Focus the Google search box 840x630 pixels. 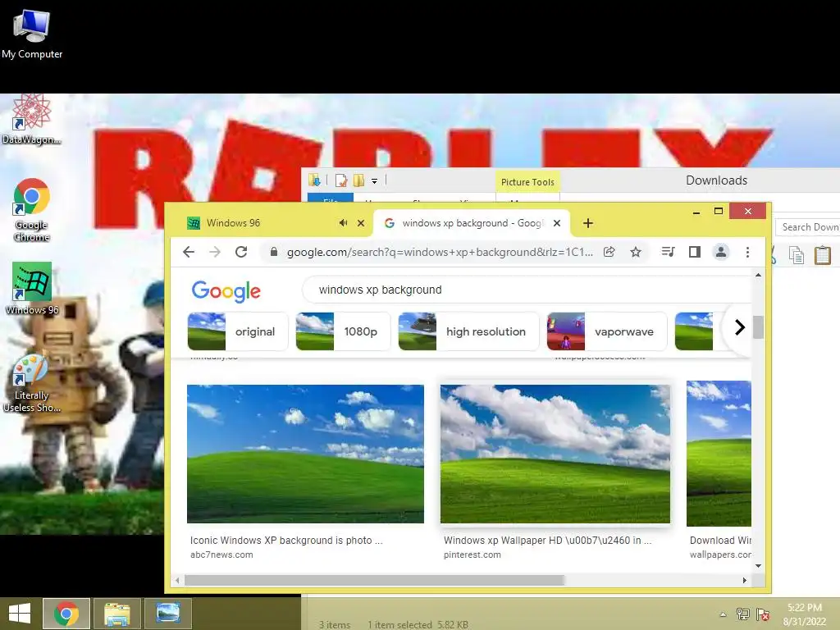[527, 290]
